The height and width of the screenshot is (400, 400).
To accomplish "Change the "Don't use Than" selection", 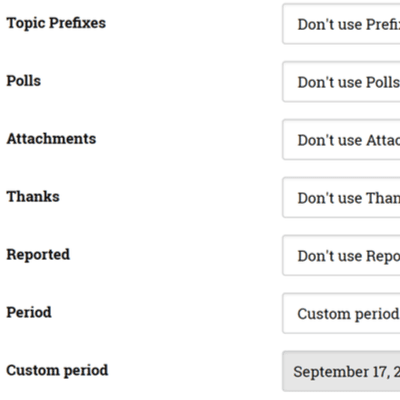I will click(341, 198).
